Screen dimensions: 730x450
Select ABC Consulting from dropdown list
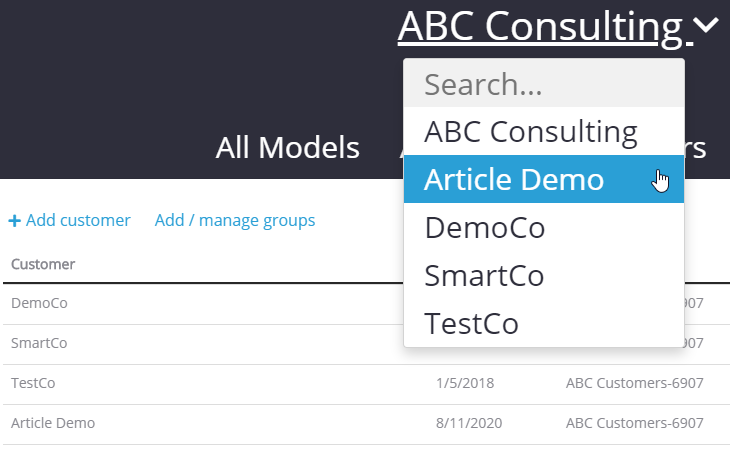544,131
